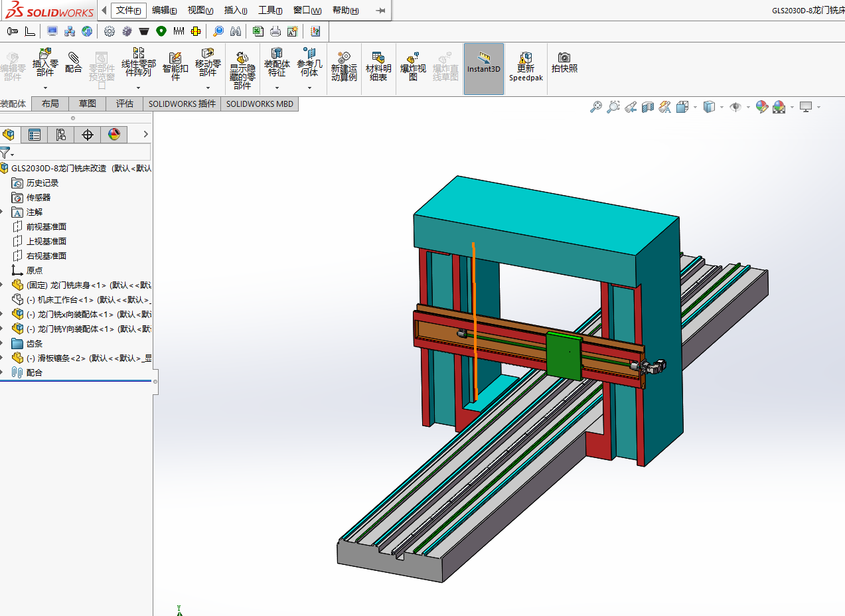Toggle 显示隐藏的零部件 show hidden components

click(242, 69)
